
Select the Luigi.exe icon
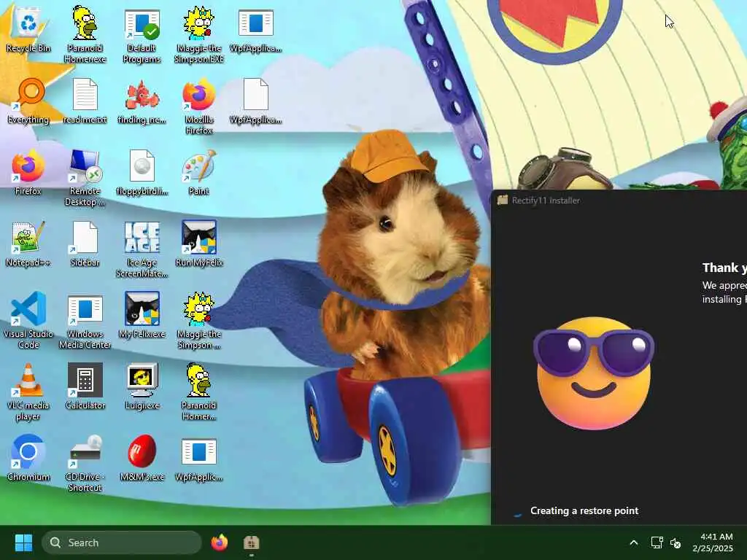tap(142, 386)
